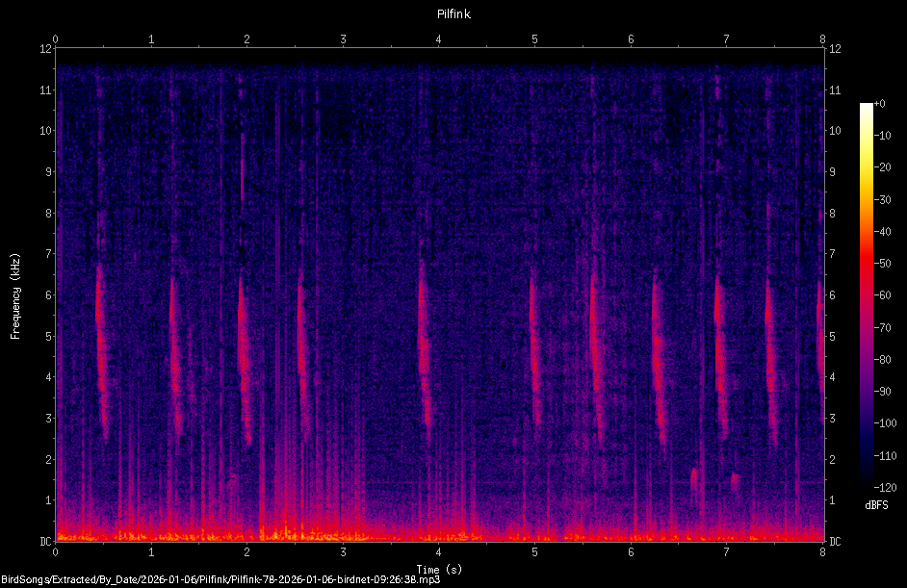Image resolution: width=907 pixels, height=588 pixels.
Task: Click the bird call near 0.5 seconds
Action: coord(102,351)
